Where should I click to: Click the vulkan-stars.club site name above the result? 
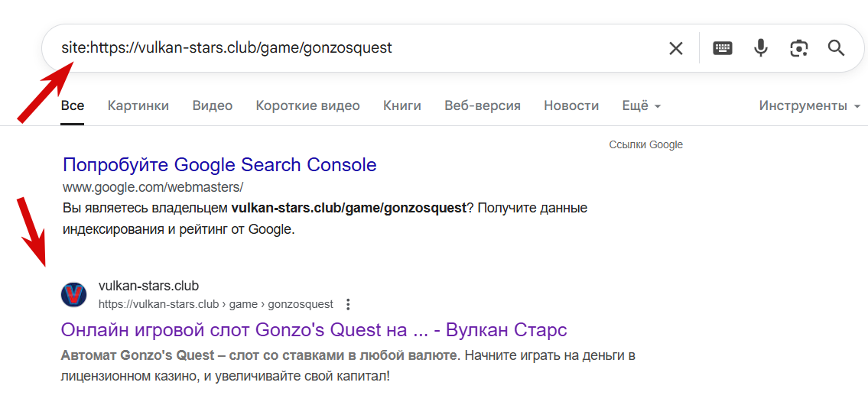(148, 286)
